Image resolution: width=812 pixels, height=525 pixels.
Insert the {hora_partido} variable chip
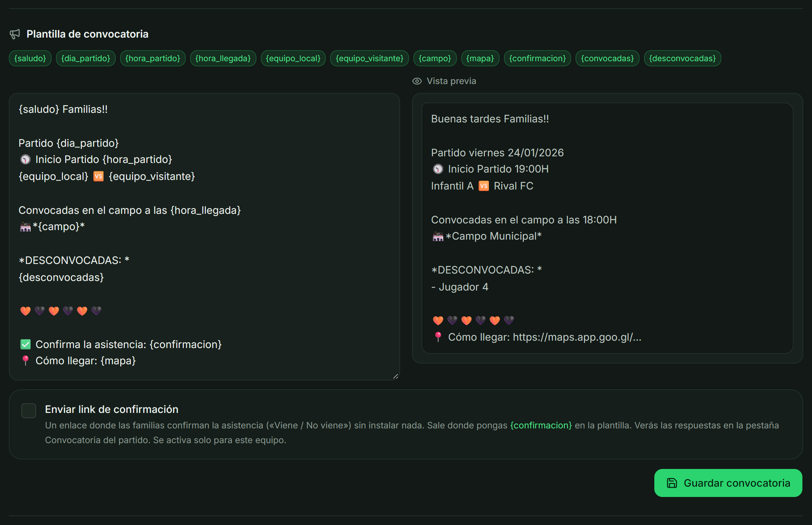click(153, 58)
